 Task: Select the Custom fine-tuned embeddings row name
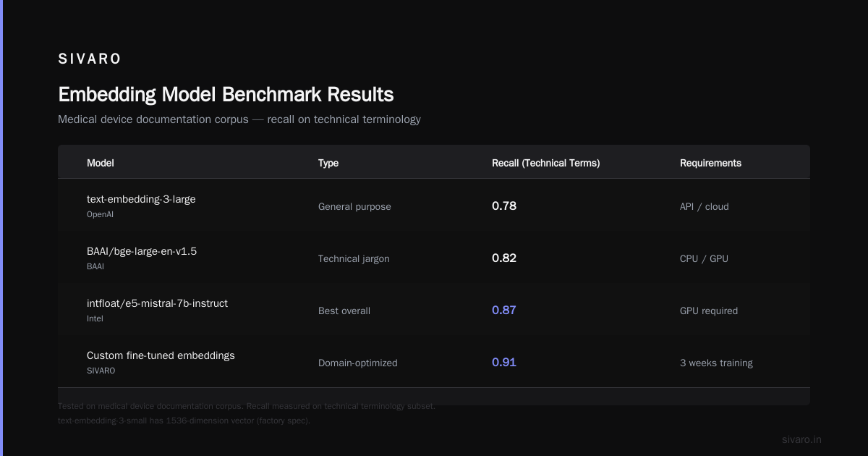point(161,355)
